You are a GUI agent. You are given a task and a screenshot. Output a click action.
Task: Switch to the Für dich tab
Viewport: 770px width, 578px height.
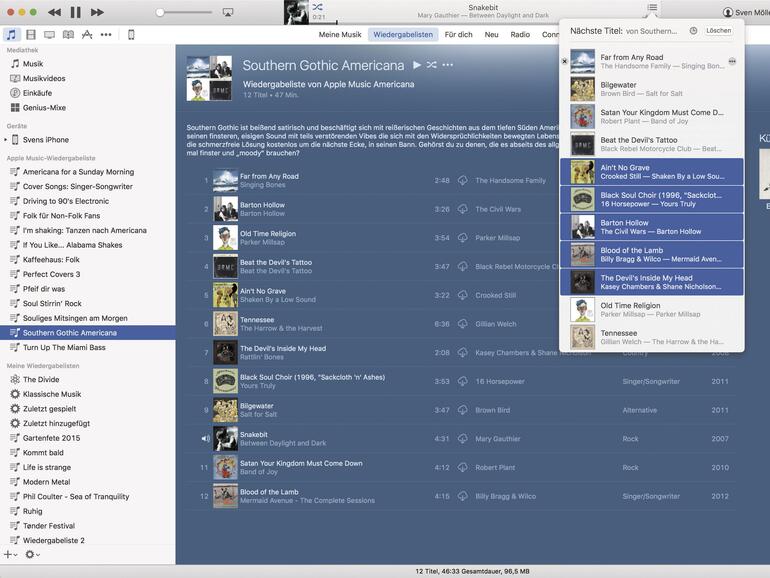pos(458,34)
